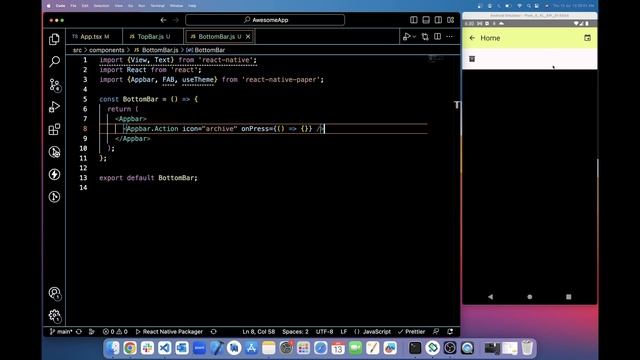The height and width of the screenshot is (360, 640).
Task: Open the errors and warnings count
Action: (115, 331)
